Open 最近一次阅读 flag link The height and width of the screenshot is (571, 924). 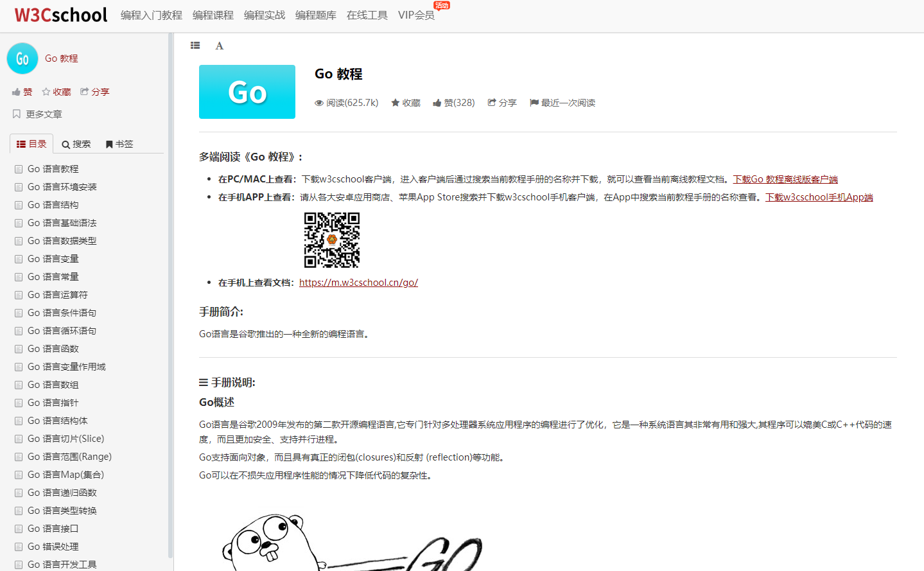coord(562,103)
